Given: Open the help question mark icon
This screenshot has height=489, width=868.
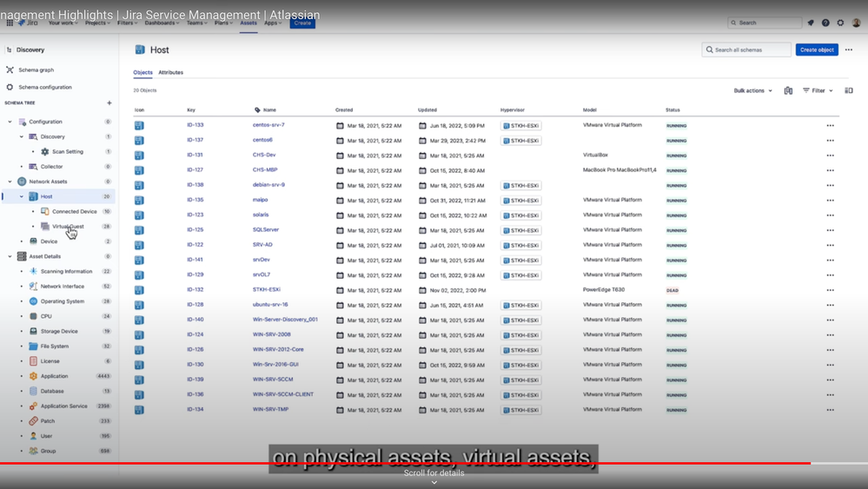Looking at the screenshot, I should [825, 23].
